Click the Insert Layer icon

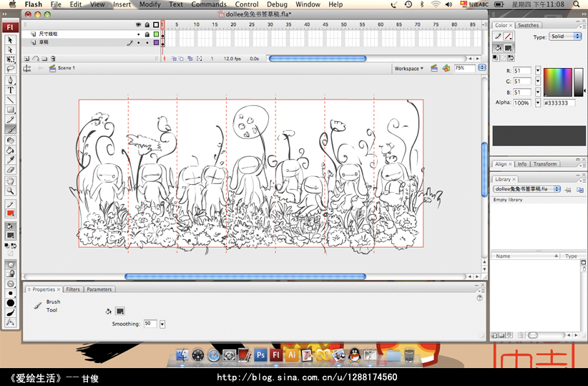pos(26,59)
